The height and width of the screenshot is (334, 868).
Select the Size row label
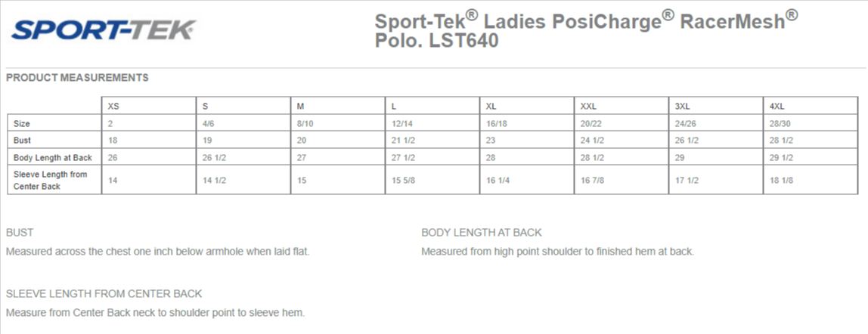click(22, 123)
